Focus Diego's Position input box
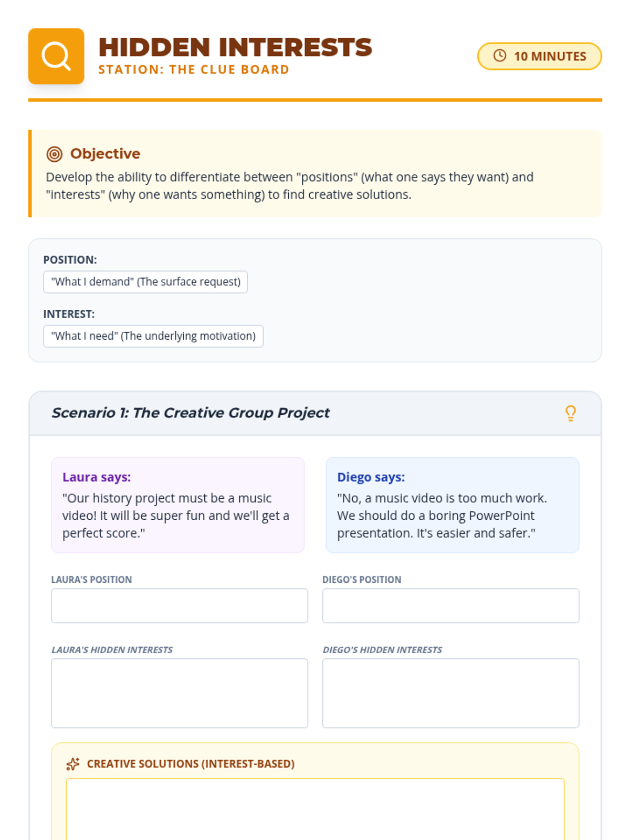The height and width of the screenshot is (840, 630). pos(450,606)
